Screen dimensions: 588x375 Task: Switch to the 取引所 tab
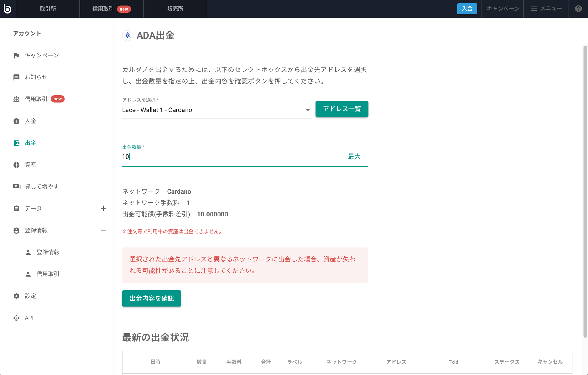(48, 9)
